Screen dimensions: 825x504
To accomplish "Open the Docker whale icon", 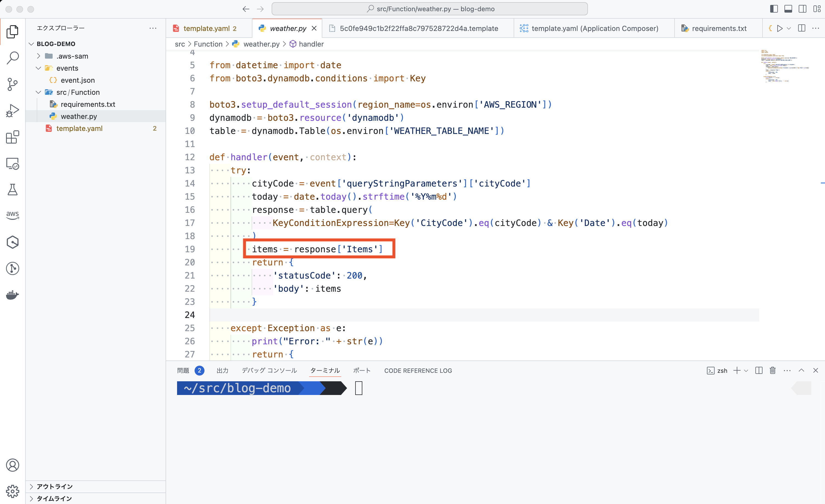I will pyautogui.click(x=12, y=295).
